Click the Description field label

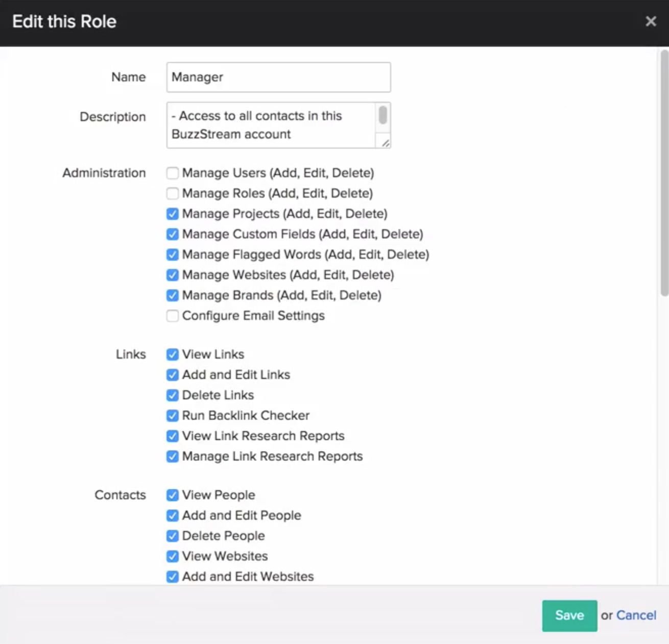tap(113, 117)
